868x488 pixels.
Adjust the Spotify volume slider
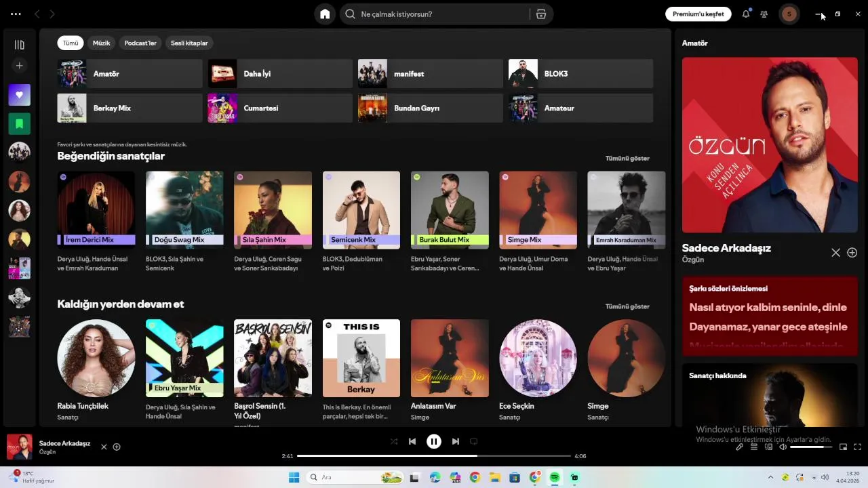coord(811,447)
